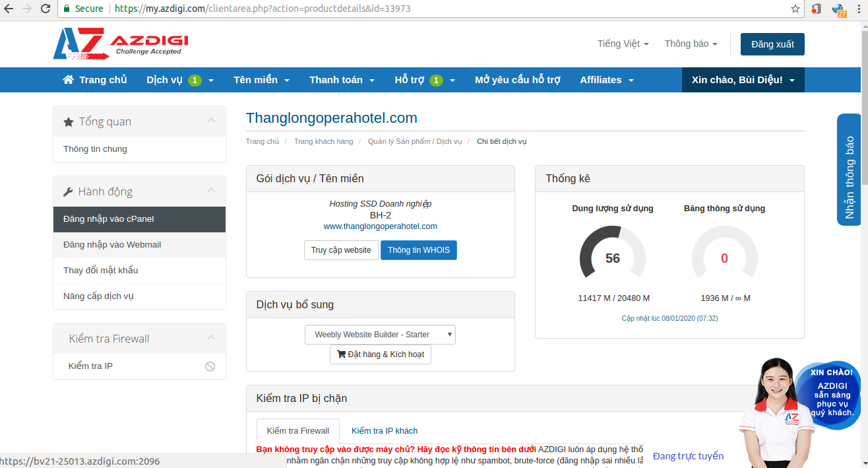The width and height of the screenshot is (868, 468).
Task: Open the www.thanglongoperahotel.com link
Action: coord(381,226)
